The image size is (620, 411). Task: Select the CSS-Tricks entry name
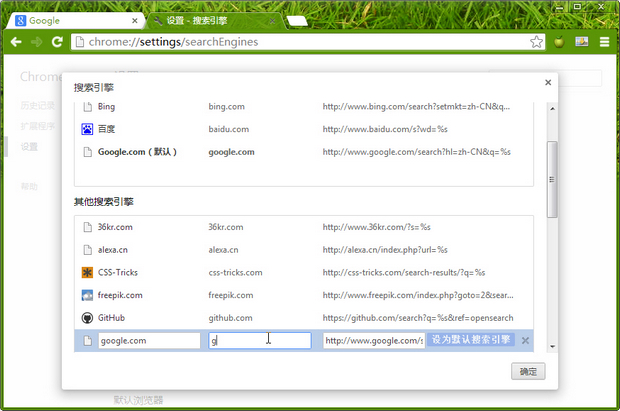118,273
